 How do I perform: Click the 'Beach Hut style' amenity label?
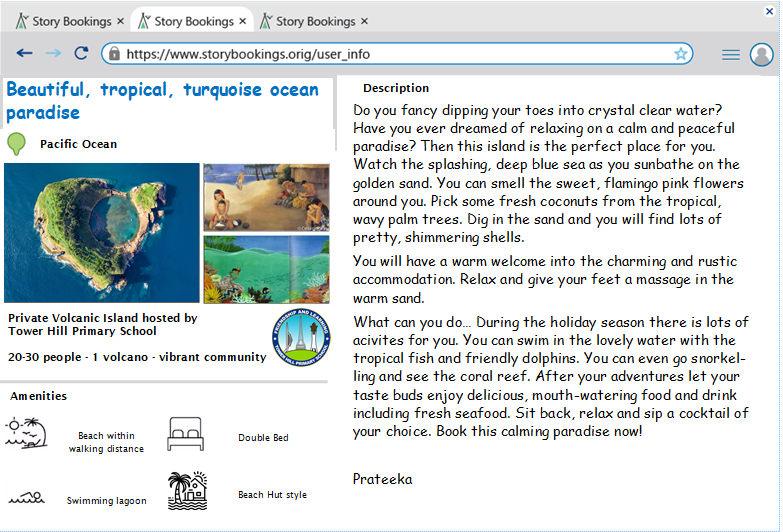pyautogui.click(x=273, y=495)
